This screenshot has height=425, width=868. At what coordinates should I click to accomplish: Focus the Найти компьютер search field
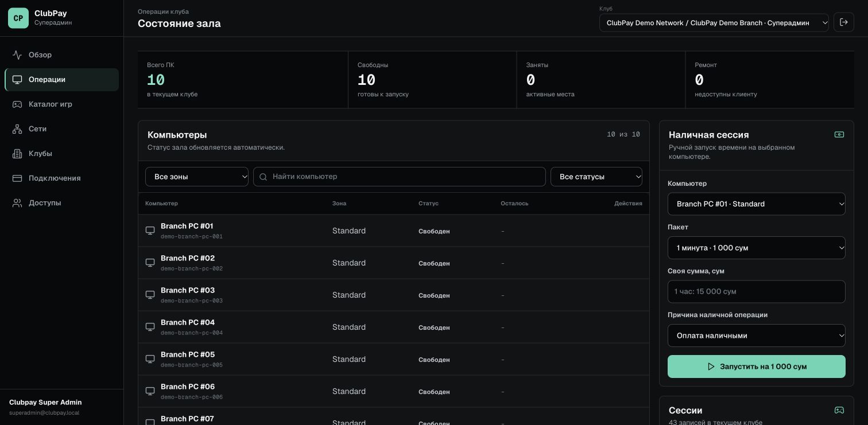click(x=400, y=177)
